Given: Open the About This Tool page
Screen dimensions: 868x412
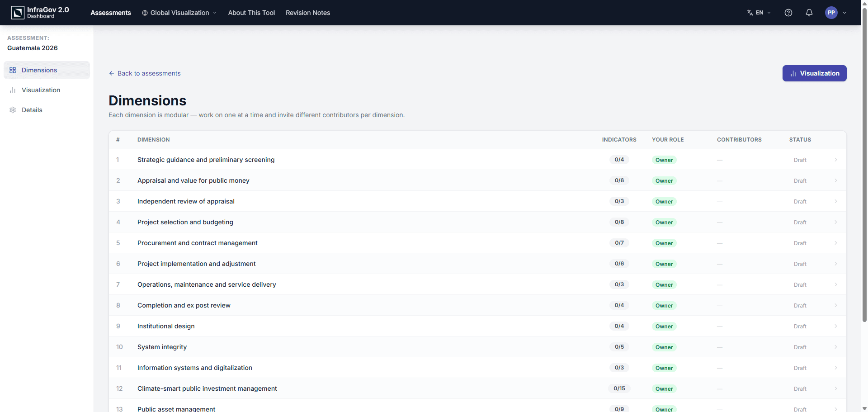Looking at the screenshot, I should click(x=251, y=13).
